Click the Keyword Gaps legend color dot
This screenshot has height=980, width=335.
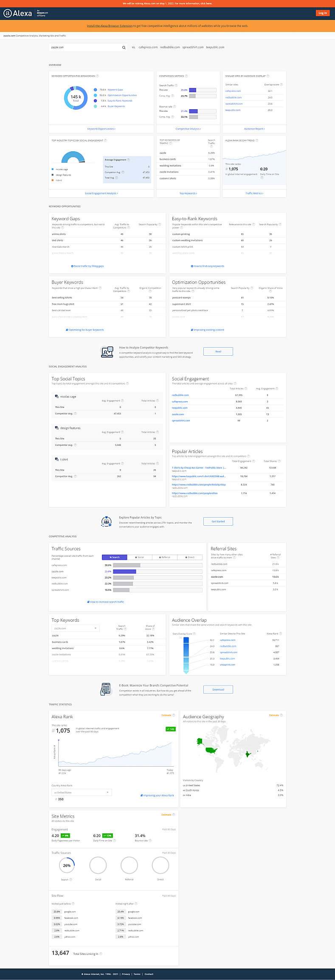click(96, 90)
